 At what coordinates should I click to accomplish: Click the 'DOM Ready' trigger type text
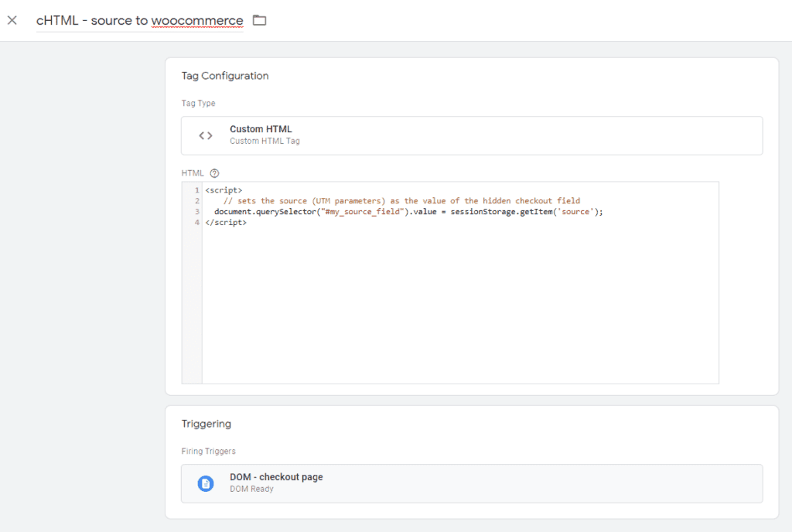(251, 489)
